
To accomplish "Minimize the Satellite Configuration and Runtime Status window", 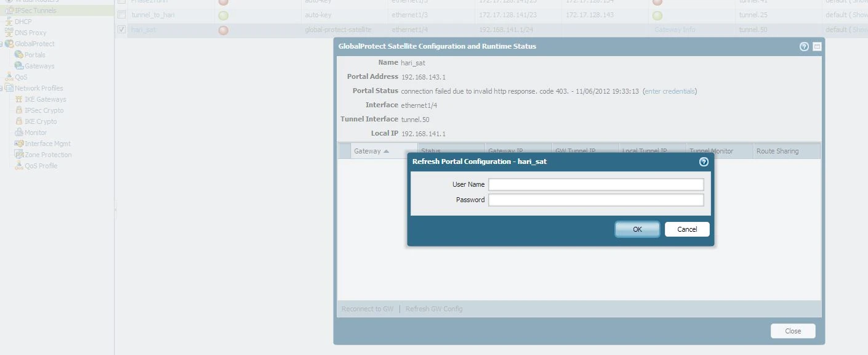I will point(817,46).
